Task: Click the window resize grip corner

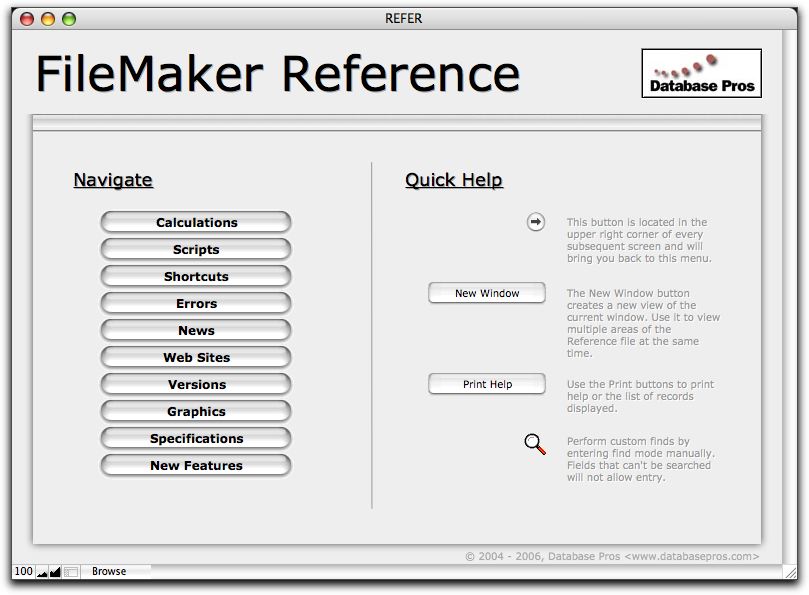Action: pyautogui.click(x=790, y=572)
